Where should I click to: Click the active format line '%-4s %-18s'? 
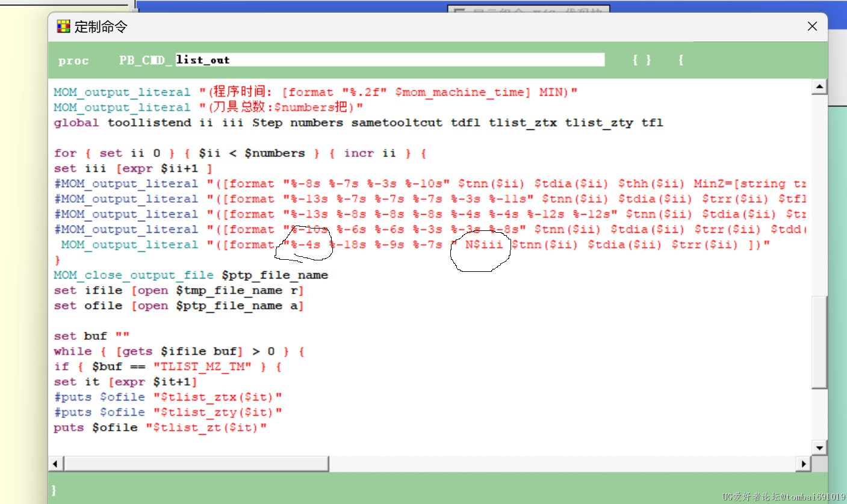[x=415, y=245]
